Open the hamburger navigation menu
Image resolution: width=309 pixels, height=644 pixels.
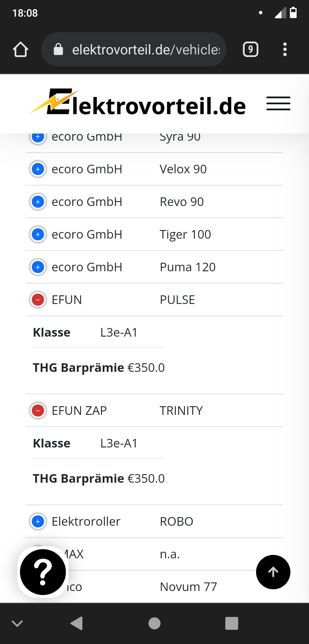click(x=278, y=103)
